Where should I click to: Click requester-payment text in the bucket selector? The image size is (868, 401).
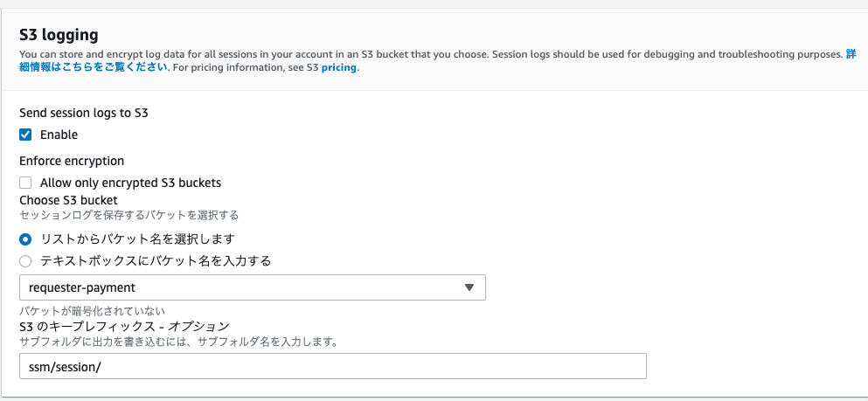(x=82, y=287)
